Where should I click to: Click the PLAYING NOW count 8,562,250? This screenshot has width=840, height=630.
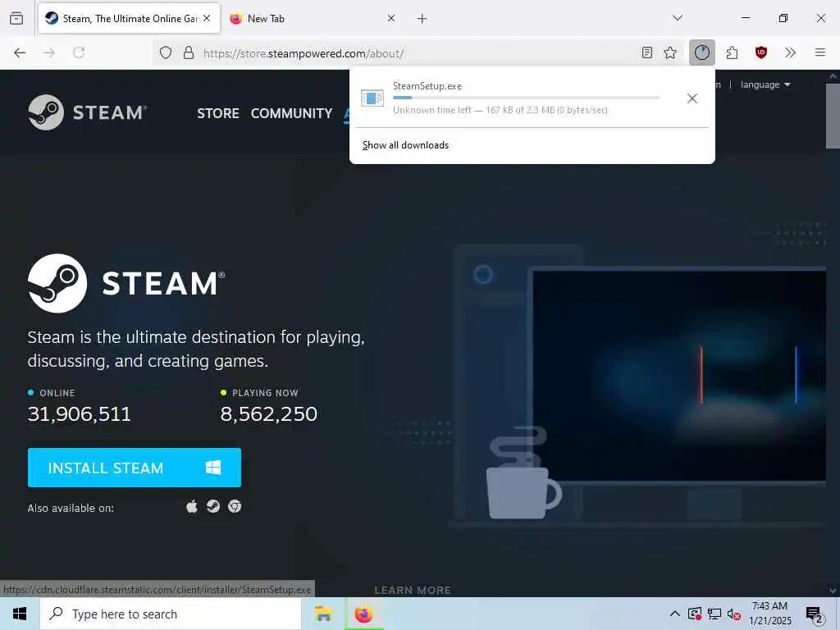click(x=269, y=413)
